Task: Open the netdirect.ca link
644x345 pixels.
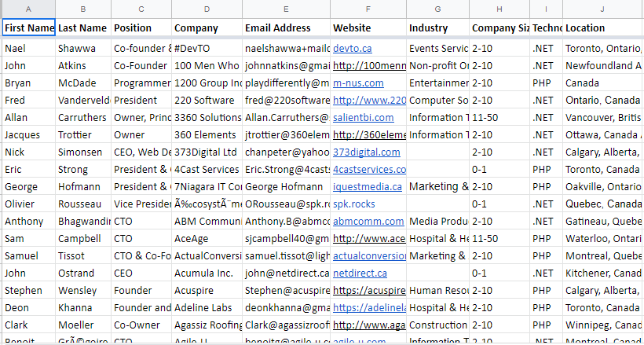Action: (x=360, y=273)
